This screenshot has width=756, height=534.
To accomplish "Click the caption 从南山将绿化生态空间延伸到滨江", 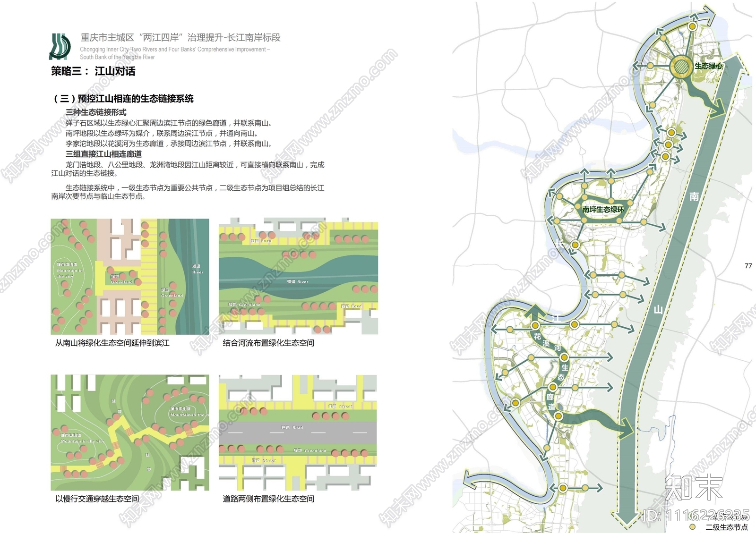I will [112, 343].
